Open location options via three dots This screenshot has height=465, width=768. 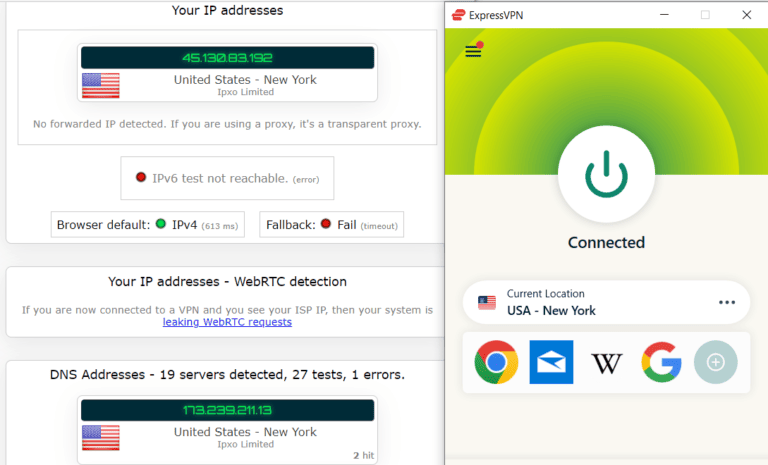tap(727, 302)
